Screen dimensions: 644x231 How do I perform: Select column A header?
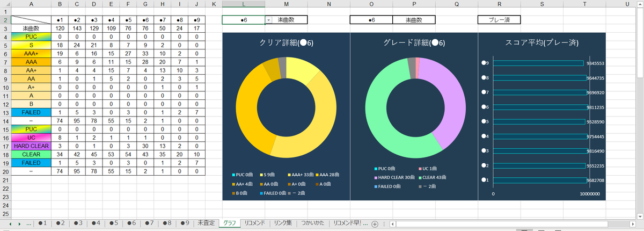point(31,4)
